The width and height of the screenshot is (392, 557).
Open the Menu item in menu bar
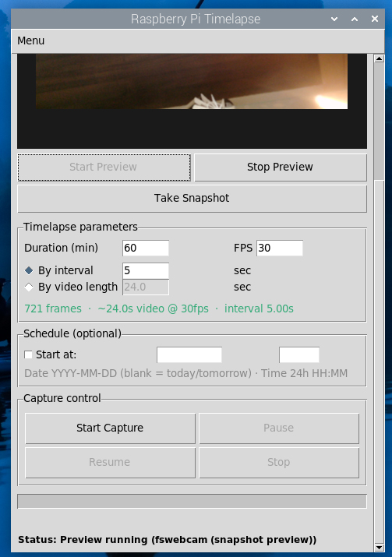point(31,41)
